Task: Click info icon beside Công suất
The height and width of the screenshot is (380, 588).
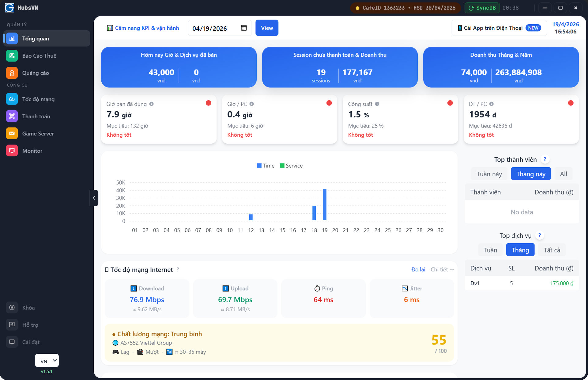Action: click(377, 104)
